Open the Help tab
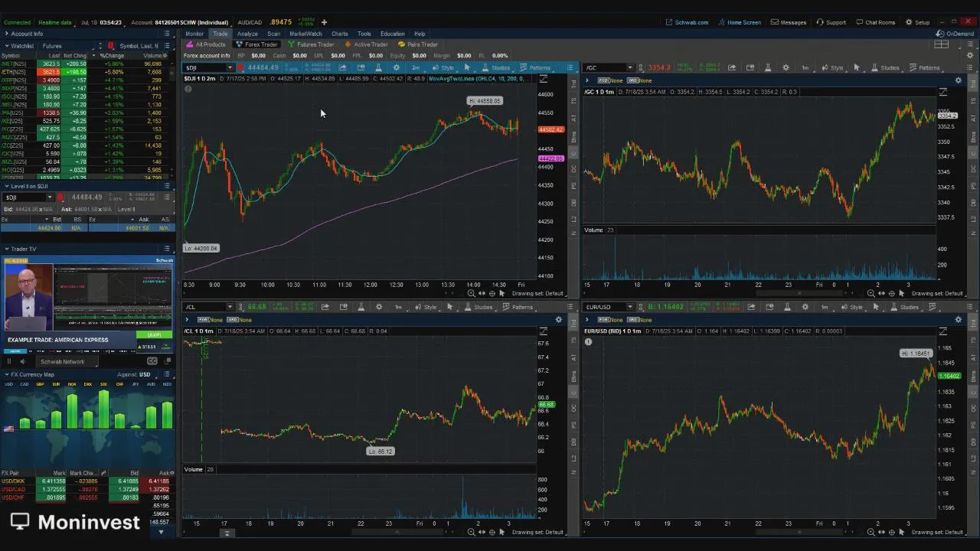Screen dimensions: 980x551 click(420, 34)
